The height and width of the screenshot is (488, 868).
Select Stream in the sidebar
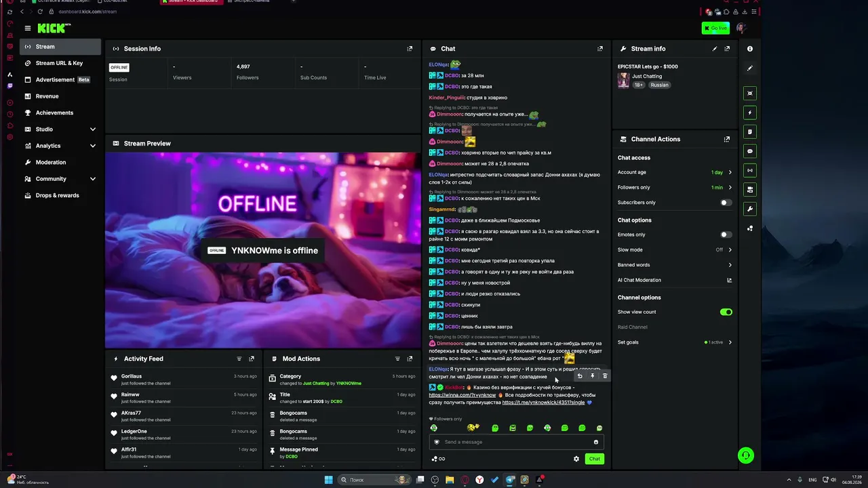[60, 47]
